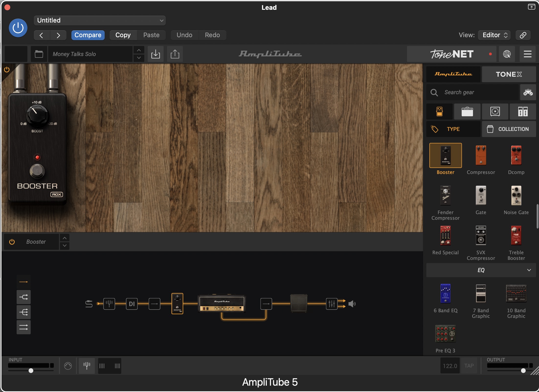This screenshot has width=539, height=392.
Task: Click the tuner icon in signal chain
Action: 109,304
